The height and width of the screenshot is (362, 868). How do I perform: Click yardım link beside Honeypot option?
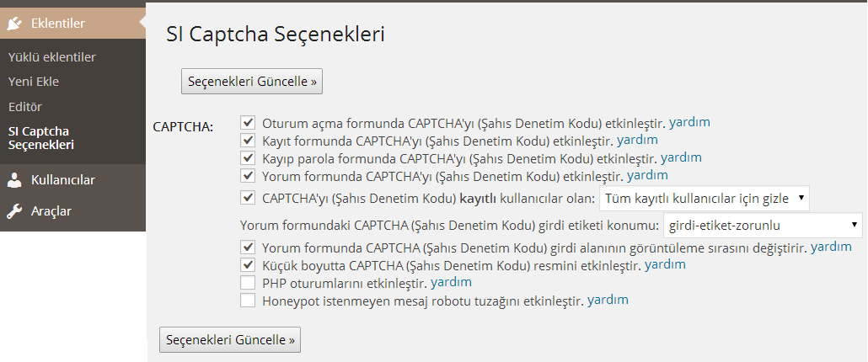(x=608, y=300)
